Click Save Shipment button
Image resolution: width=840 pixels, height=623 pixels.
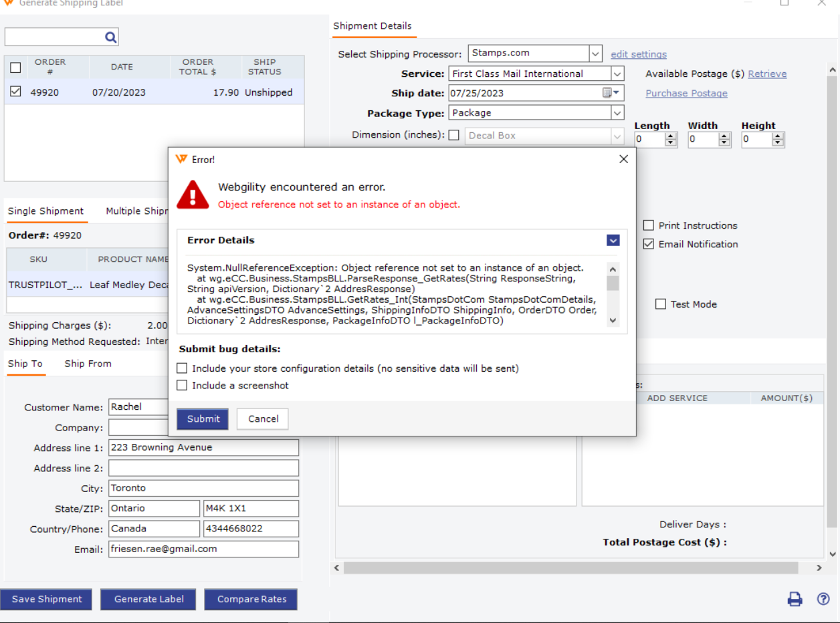[x=47, y=599]
